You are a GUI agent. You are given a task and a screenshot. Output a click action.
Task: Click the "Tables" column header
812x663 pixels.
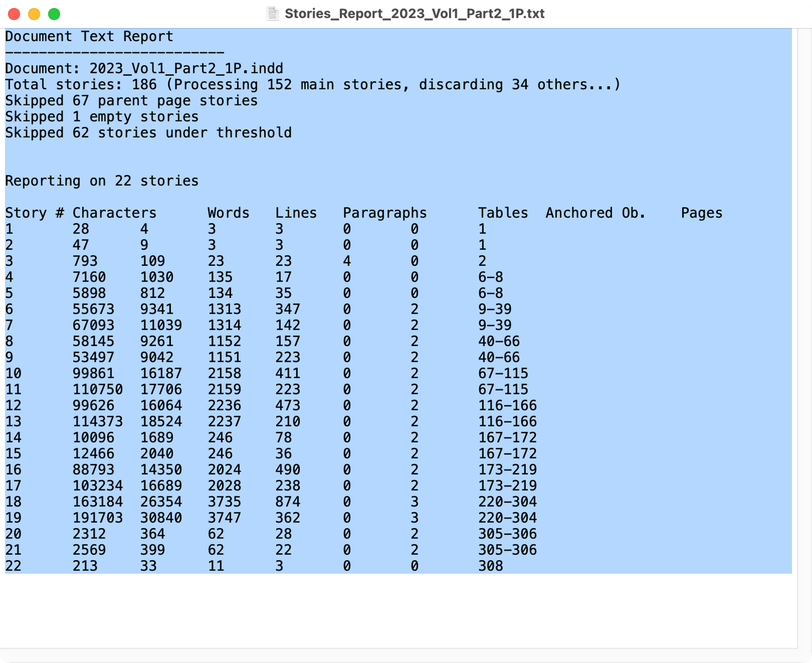(503, 213)
